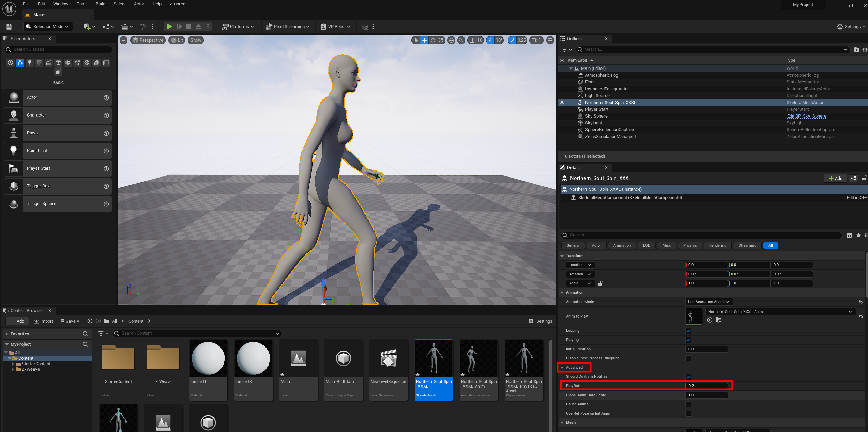Image resolution: width=868 pixels, height=432 pixels.
Task: Open the z-unreal menu
Action: (178, 4)
